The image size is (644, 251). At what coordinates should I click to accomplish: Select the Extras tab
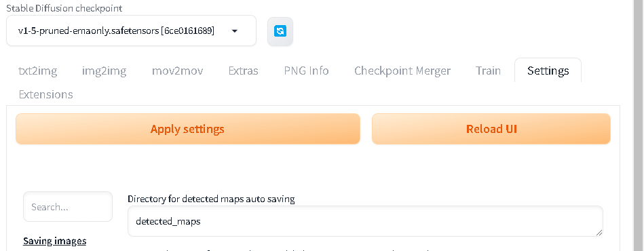[243, 71]
